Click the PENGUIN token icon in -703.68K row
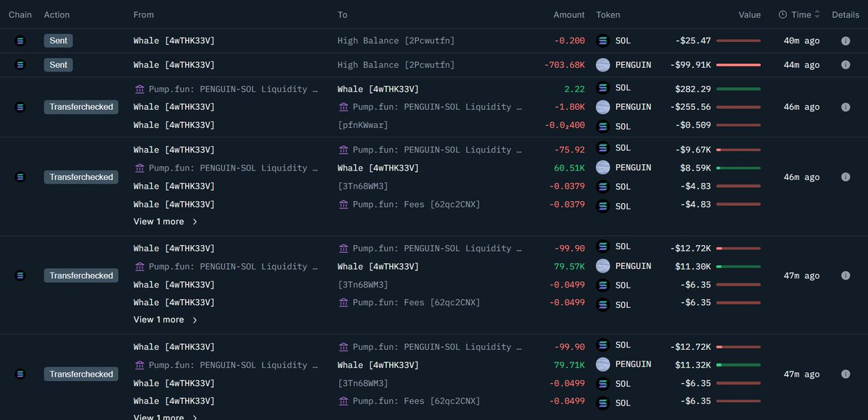The image size is (868, 420). coord(603,65)
